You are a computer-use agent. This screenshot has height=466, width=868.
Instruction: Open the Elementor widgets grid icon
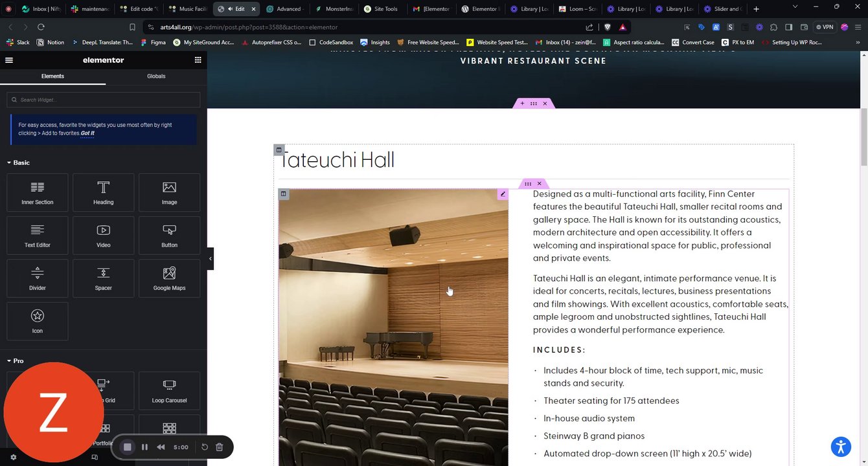(x=198, y=60)
